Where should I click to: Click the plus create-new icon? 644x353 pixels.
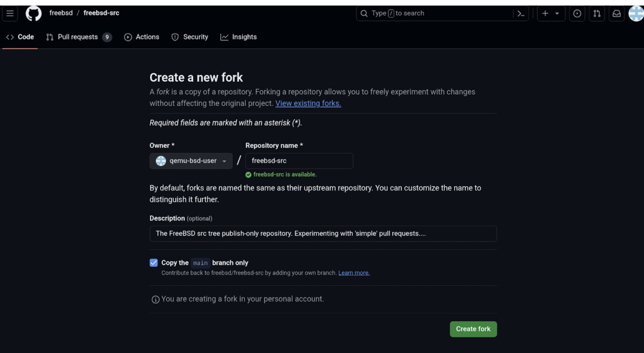545,13
